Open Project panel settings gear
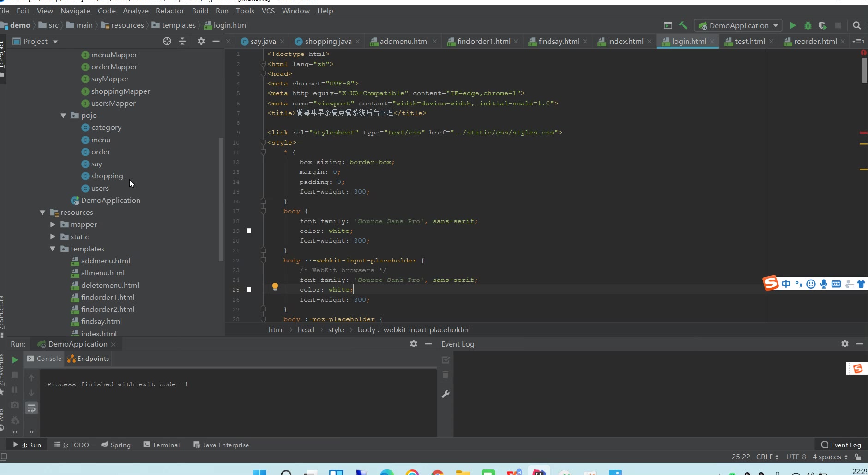 pos(201,42)
